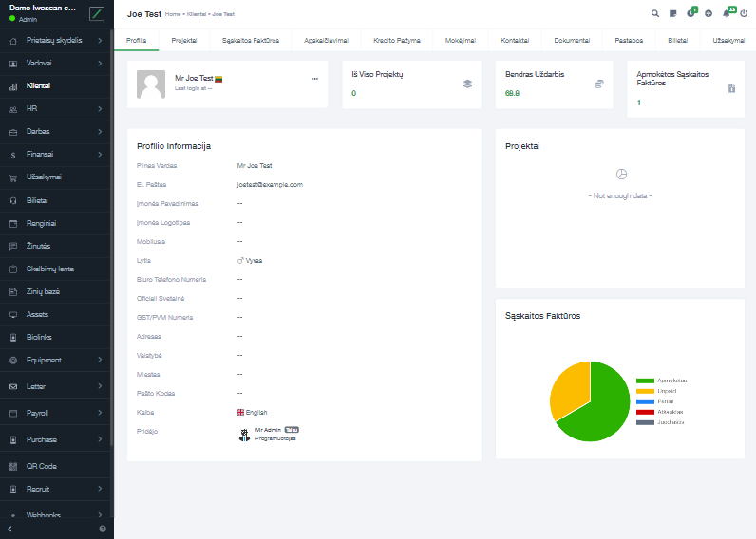Open the Mokėjimai tab
Viewport: 756px width, 539px height.
tap(461, 41)
